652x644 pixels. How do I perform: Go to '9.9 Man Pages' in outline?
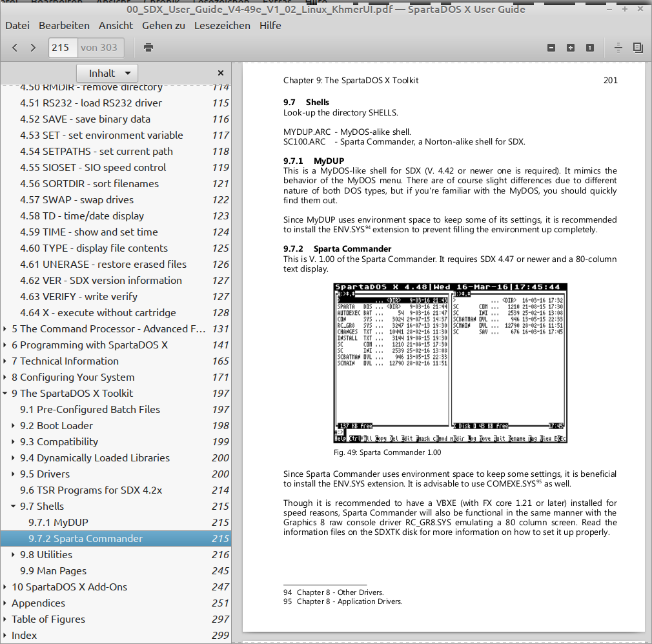116,571
